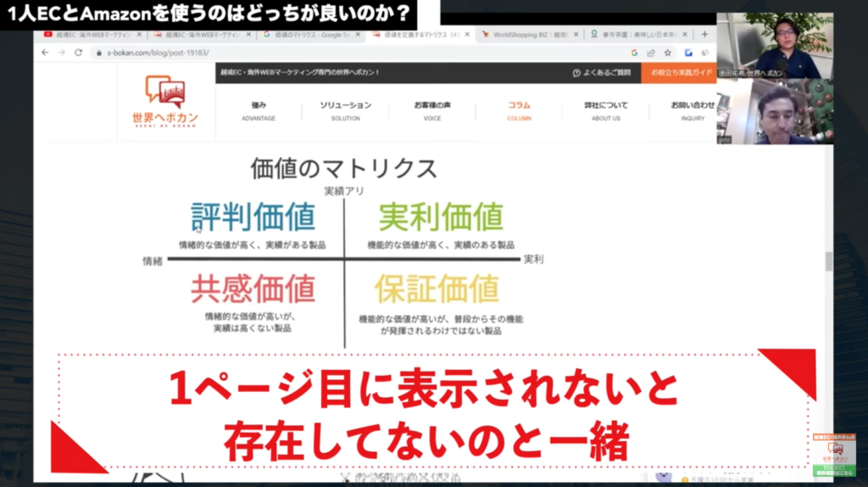
Task: Click the orange お役立ち実践ガイド button
Action: [679, 73]
